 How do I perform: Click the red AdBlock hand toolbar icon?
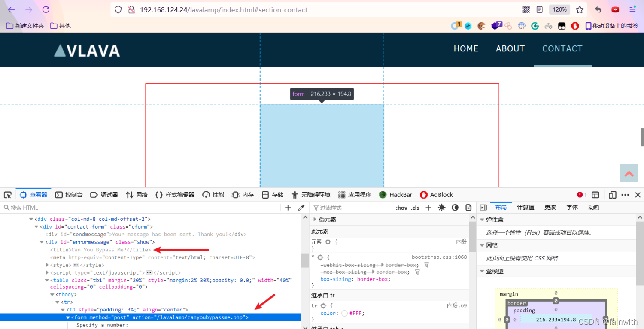[575, 26]
